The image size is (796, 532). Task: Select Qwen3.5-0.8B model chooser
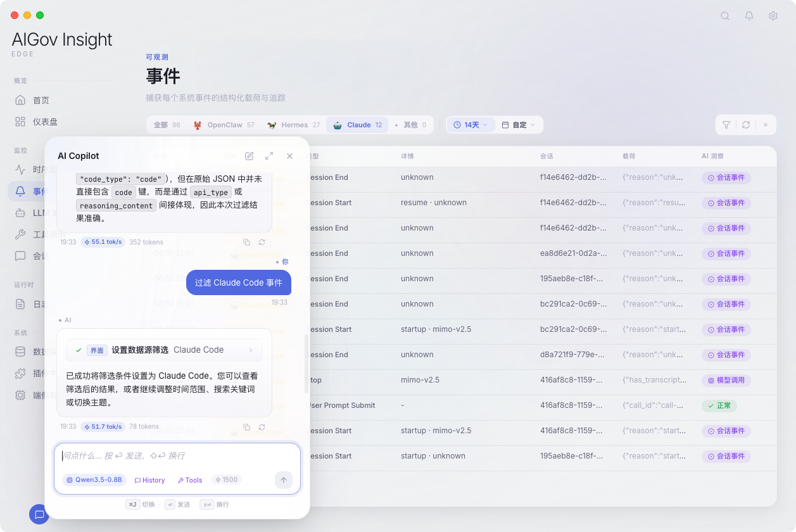click(94, 480)
